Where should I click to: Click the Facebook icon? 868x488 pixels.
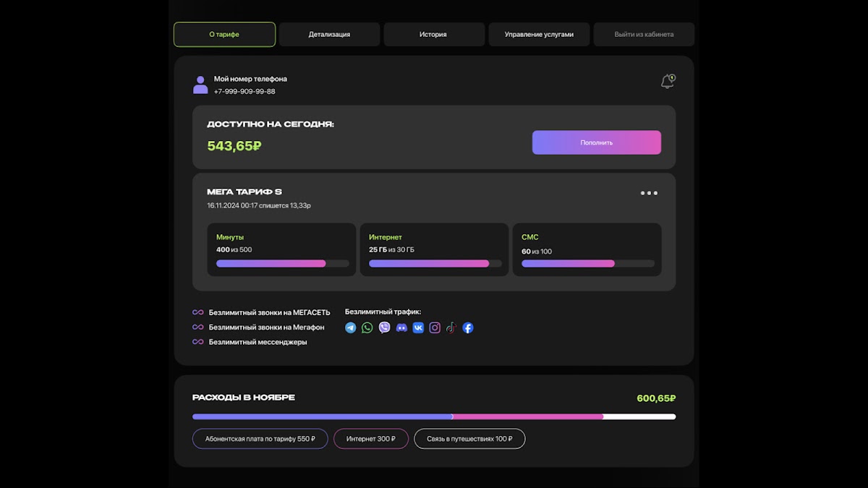click(x=468, y=328)
